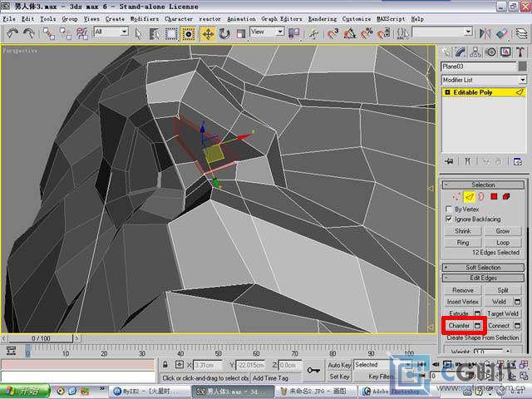Toggle the Percent Snap icon
The image size is (532, 399).
click(x=367, y=33)
